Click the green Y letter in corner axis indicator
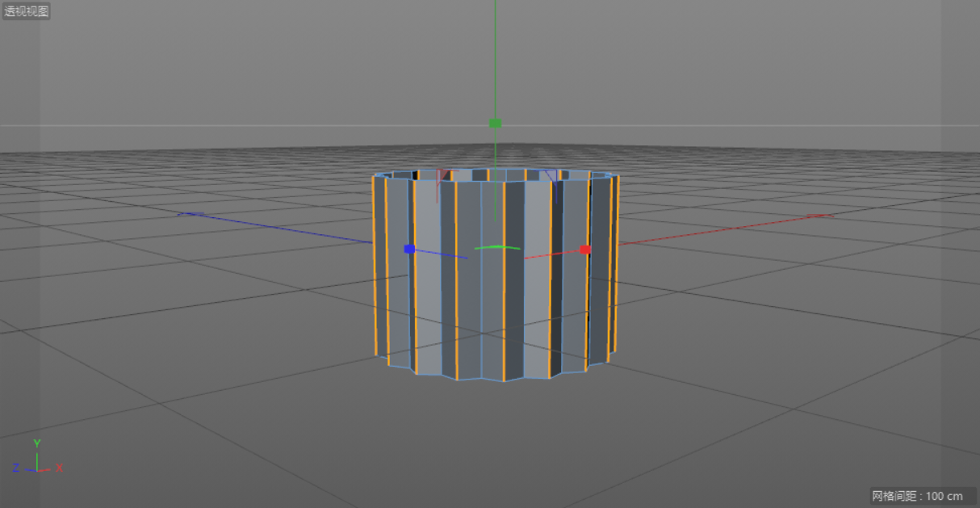The image size is (980, 508). click(37, 443)
